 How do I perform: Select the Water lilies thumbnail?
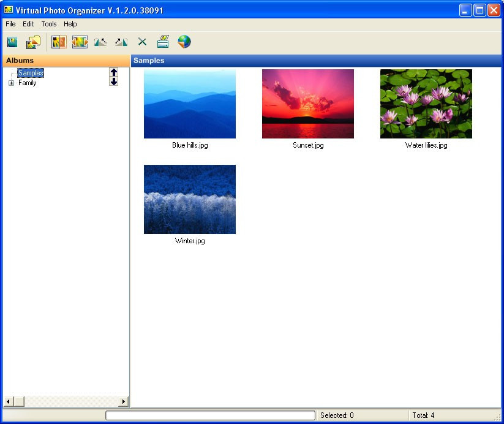426,104
